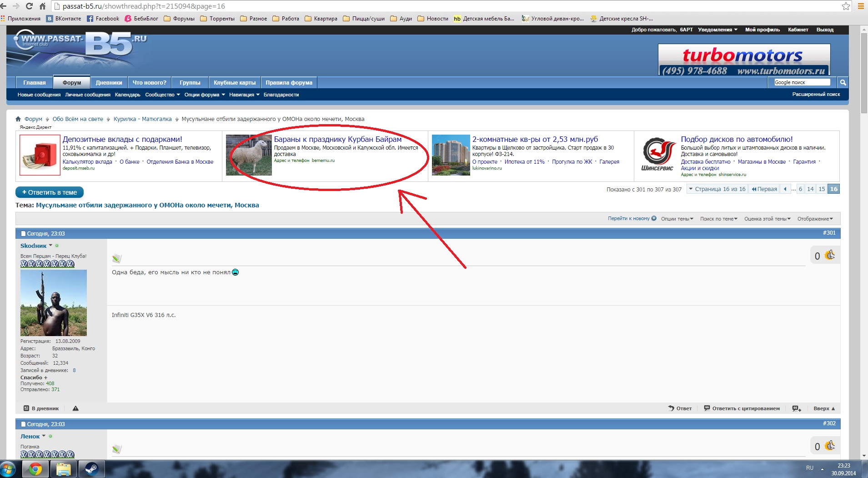Bookmark this page with the star icon
Viewport: 868px width, 478px height.
pyautogui.click(x=846, y=6)
